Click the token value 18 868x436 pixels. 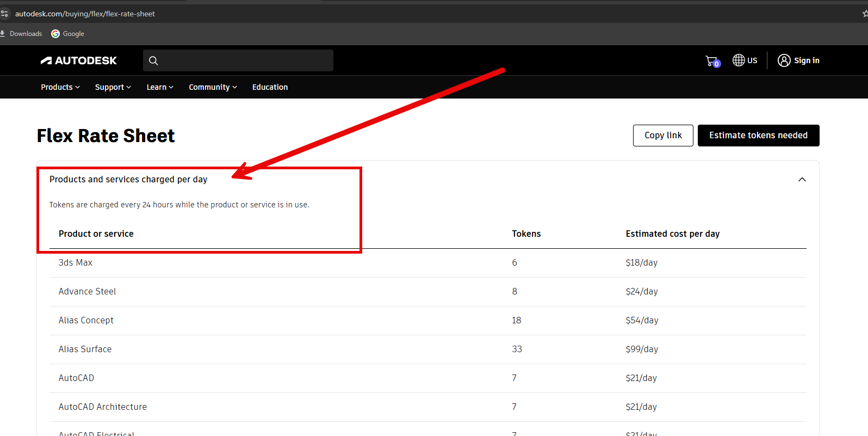(516, 320)
